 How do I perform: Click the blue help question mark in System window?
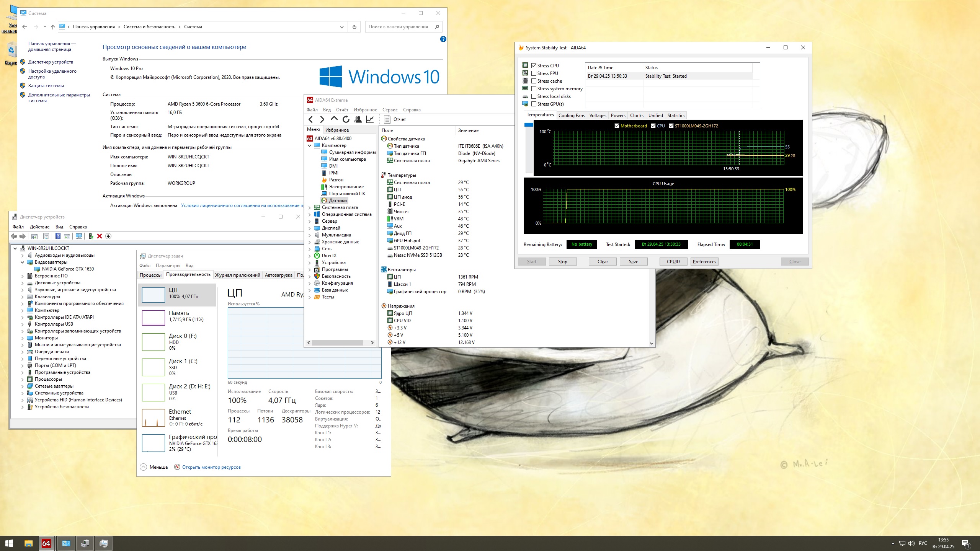point(443,39)
